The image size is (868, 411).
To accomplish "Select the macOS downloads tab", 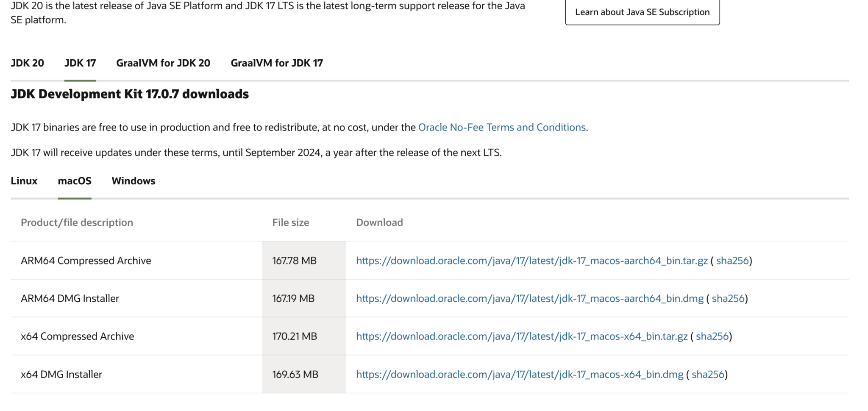I will tap(75, 181).
